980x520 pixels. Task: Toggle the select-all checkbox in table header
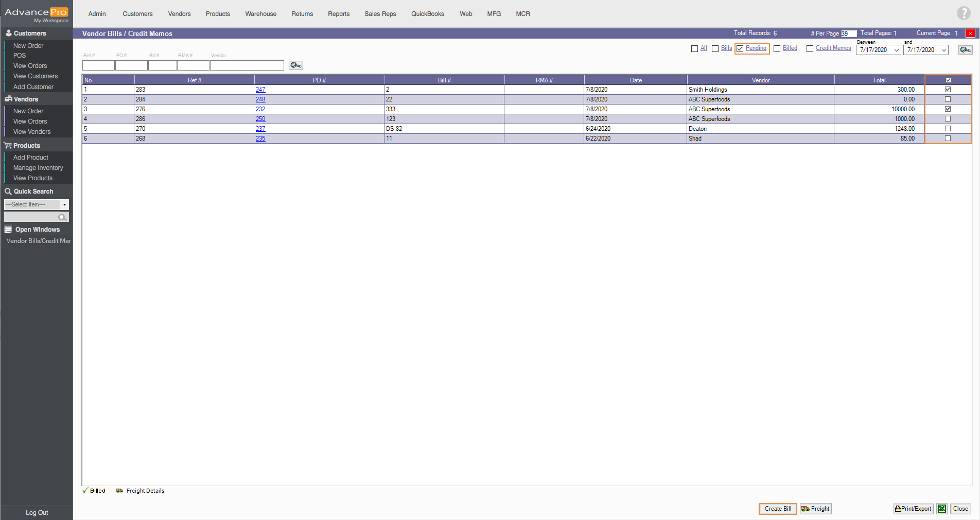point(948,80)
